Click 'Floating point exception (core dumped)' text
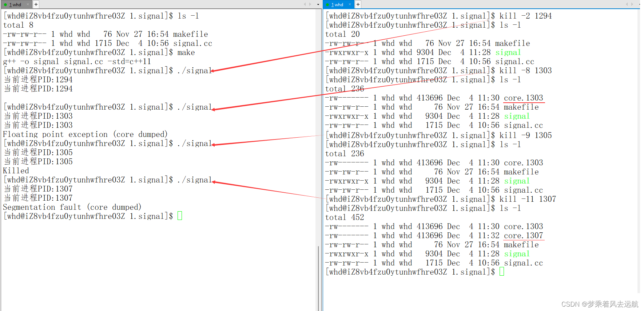This screenshot has width=644, height=311. 85,134
